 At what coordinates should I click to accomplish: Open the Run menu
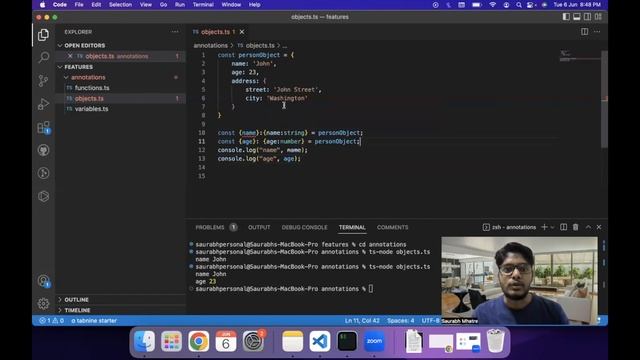pyautogui.click(x=180, y=4)
